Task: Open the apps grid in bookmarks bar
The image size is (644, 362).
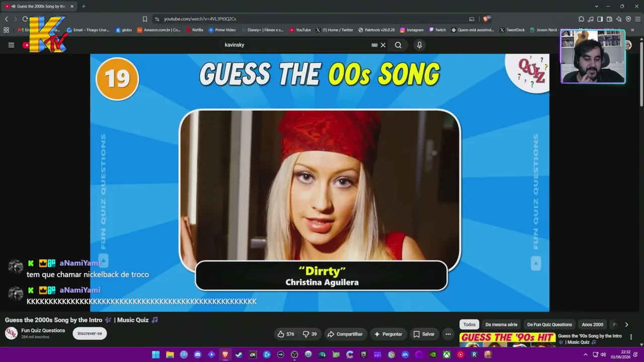Action: (6, 30)
